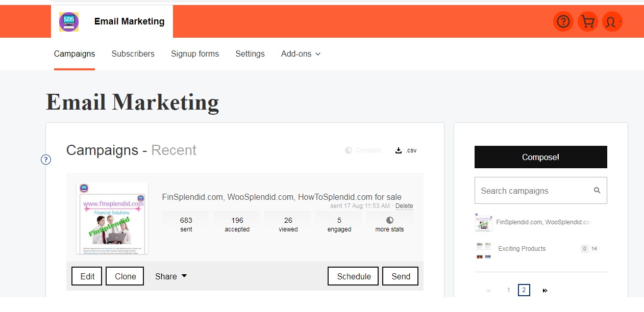Click the more stats pie icon
644x312 pixels.
[390, 220]
